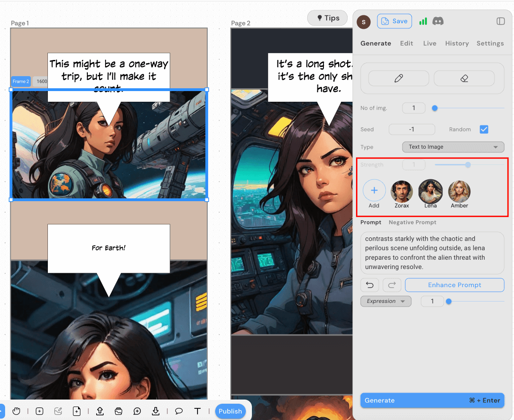Select the Text tool icon
The image size is (514, 420).
pos(197,411)
